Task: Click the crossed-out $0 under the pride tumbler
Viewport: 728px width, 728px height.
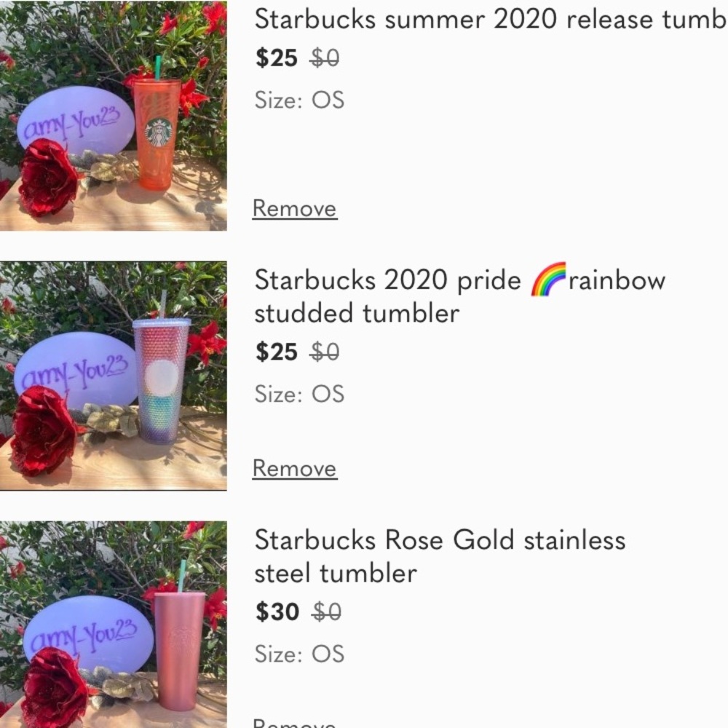Action: 325,352
